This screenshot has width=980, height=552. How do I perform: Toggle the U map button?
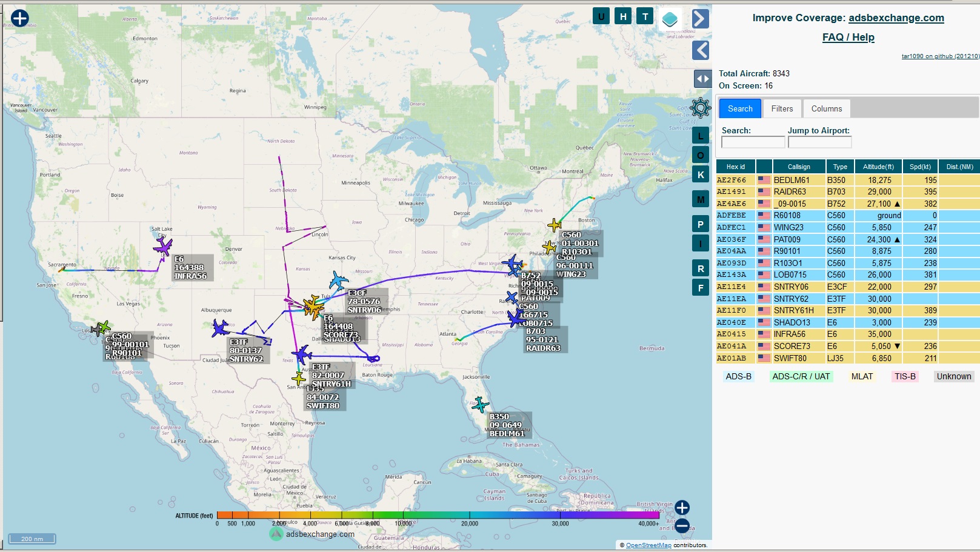pyautogui.click(x=601, y=16)
